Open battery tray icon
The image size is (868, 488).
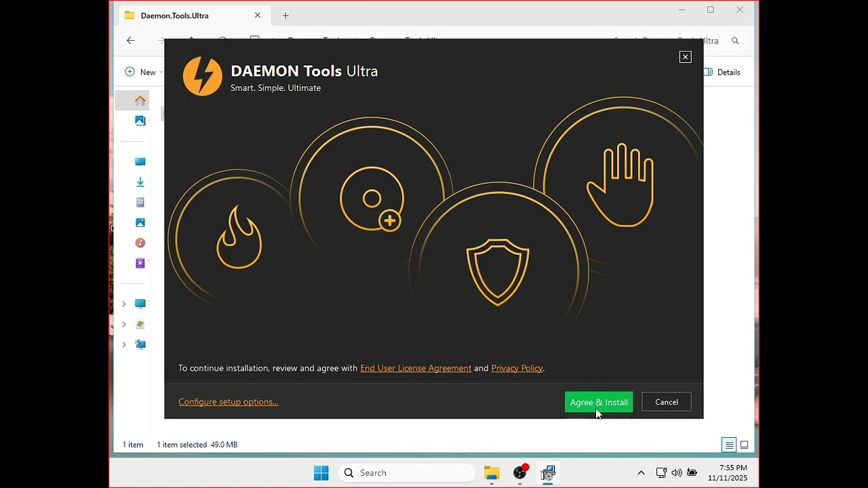coord(692,473)
